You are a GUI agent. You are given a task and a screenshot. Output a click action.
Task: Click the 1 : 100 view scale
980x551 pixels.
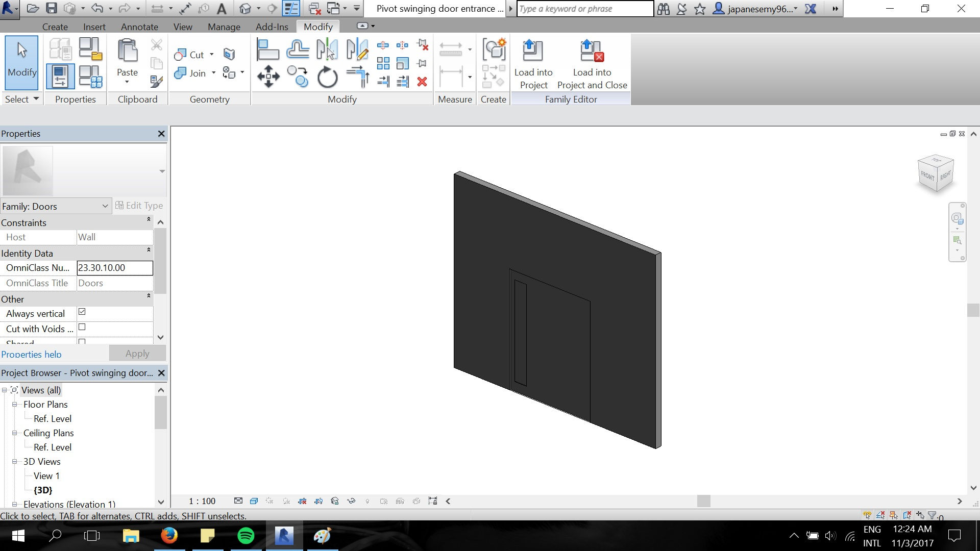202,501
